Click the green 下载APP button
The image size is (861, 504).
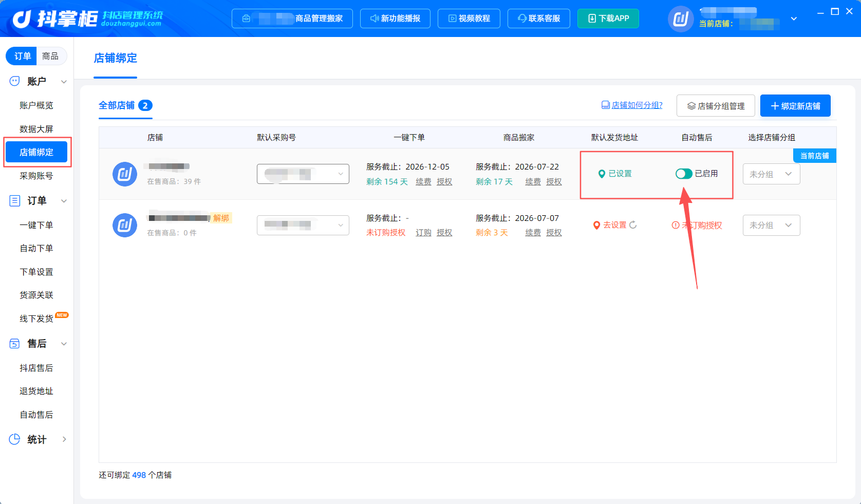point(608,18)
